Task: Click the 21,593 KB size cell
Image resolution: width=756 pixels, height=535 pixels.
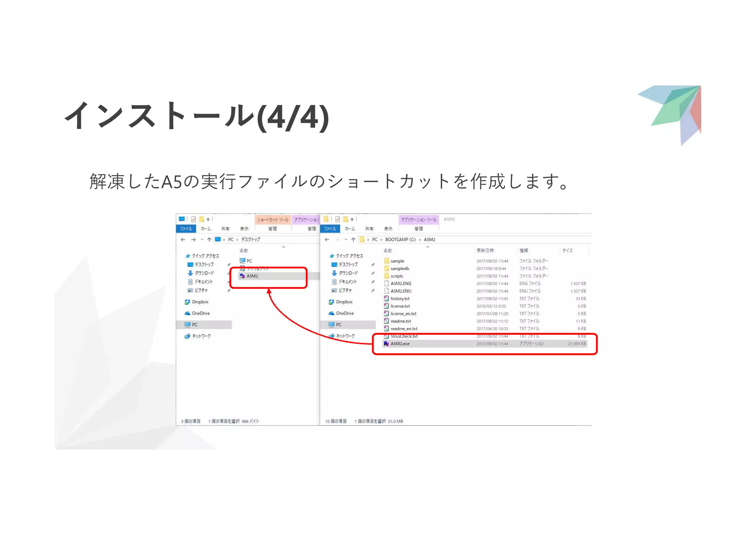Action: coord(577,344)
